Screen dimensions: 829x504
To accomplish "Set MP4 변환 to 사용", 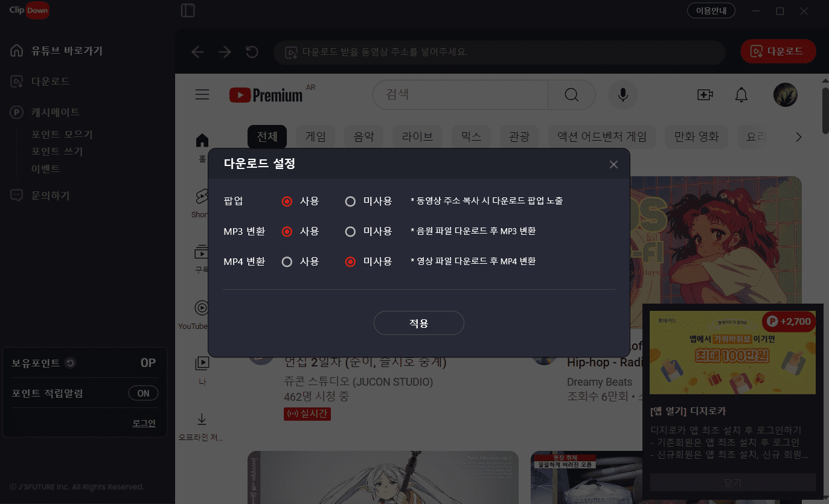I will [287, 262].
